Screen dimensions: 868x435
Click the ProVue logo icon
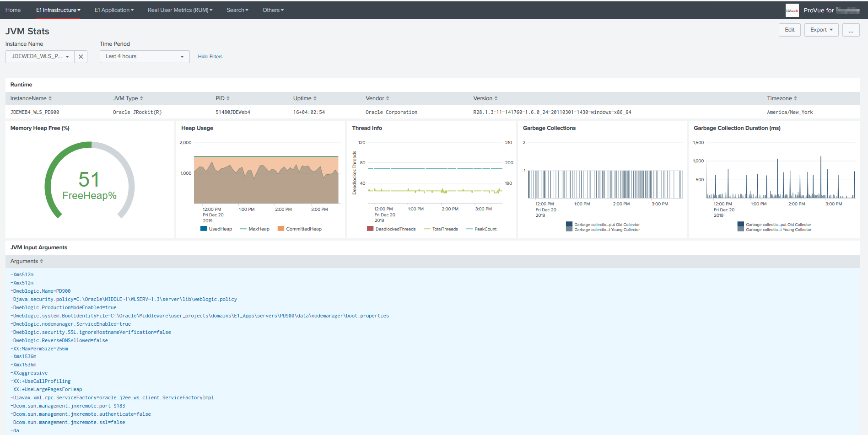(x=792, y=10)
